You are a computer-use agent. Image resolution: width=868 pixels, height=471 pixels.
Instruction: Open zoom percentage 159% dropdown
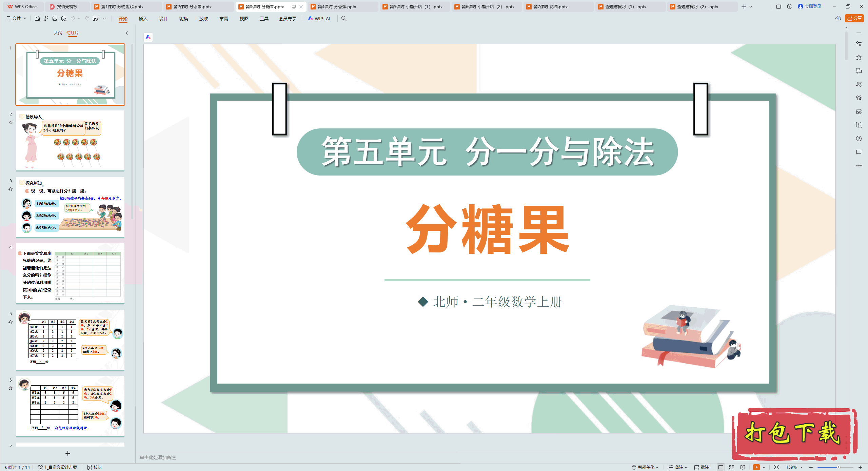click(x=802, y=467)
